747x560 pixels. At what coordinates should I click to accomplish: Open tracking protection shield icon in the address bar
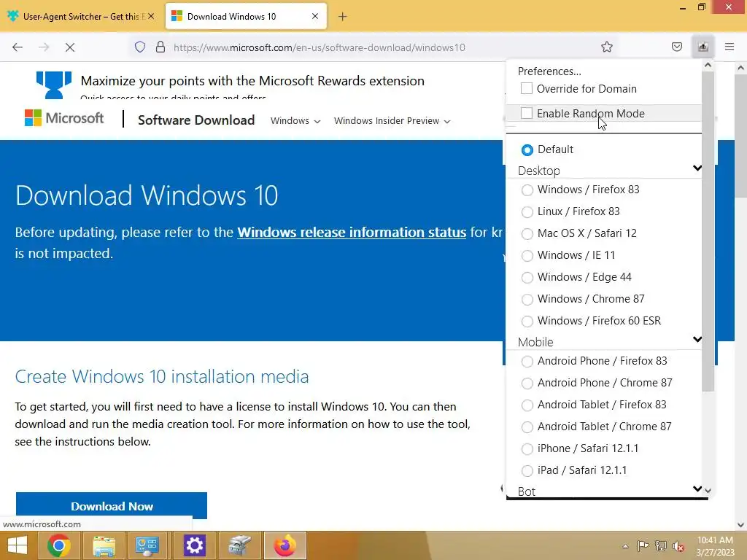point(139,47)
